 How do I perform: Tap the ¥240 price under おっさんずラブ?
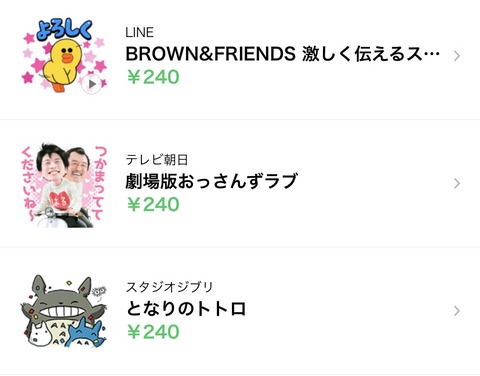(x=153, y=204)
